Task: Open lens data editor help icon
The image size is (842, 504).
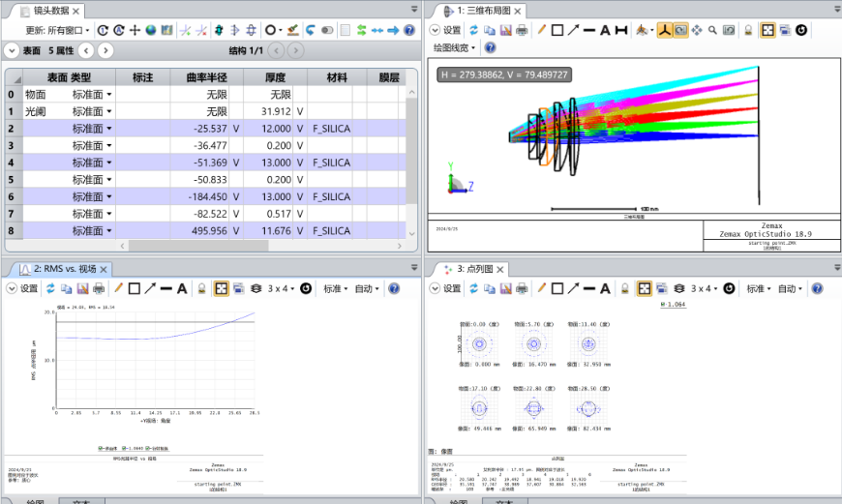Action: [x=410, y=30]
